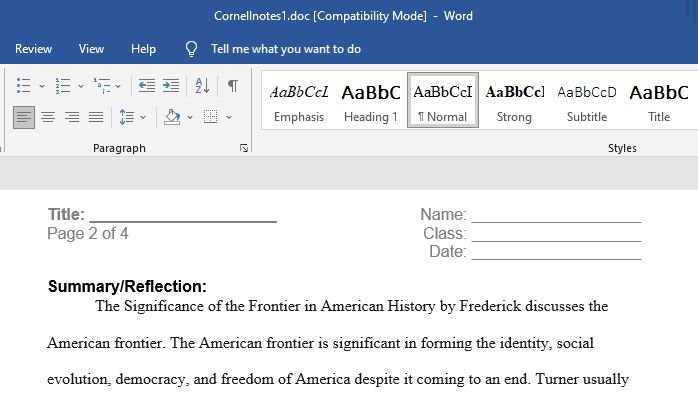Image resolution: width=698 pixels, height=395 pixels.
Task: Increase paragraph indent
Action: [170, 86]
